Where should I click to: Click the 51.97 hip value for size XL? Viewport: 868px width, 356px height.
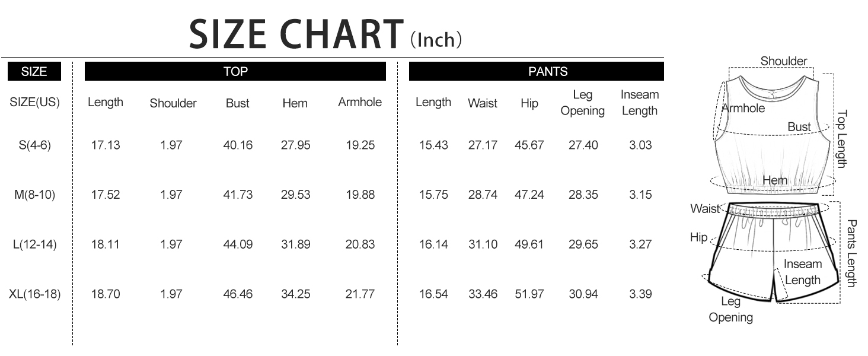click(x=529, y=294)
